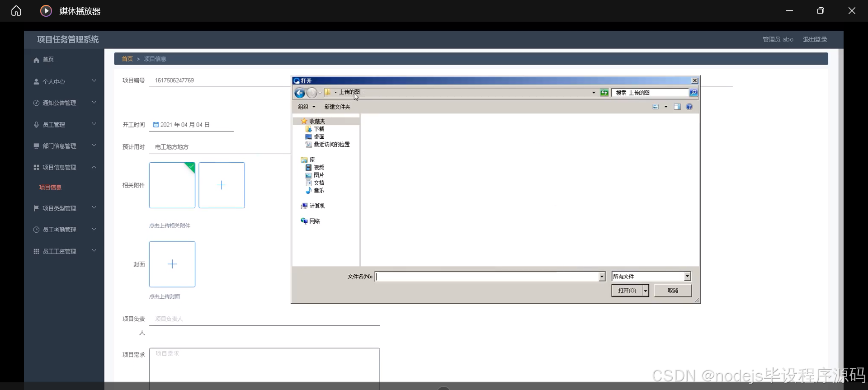Click 管理员 abo account label

coord(778,39)
